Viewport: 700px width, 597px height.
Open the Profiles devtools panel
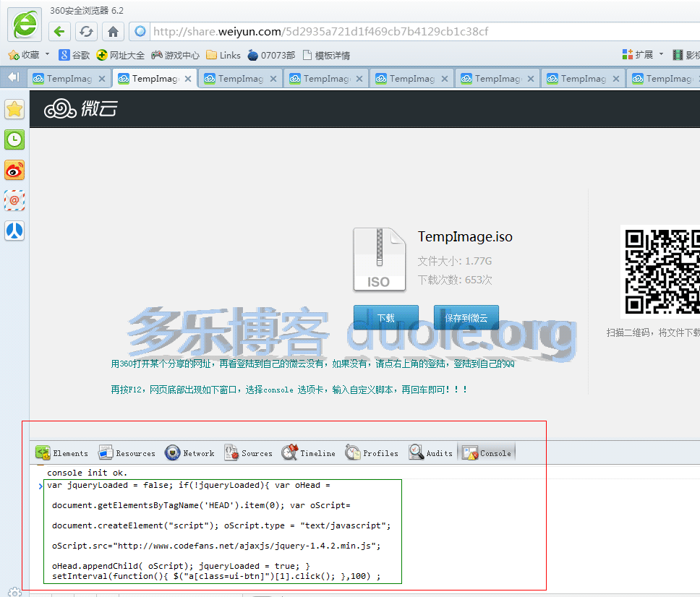pyautogui.click(x=372, y=453)
